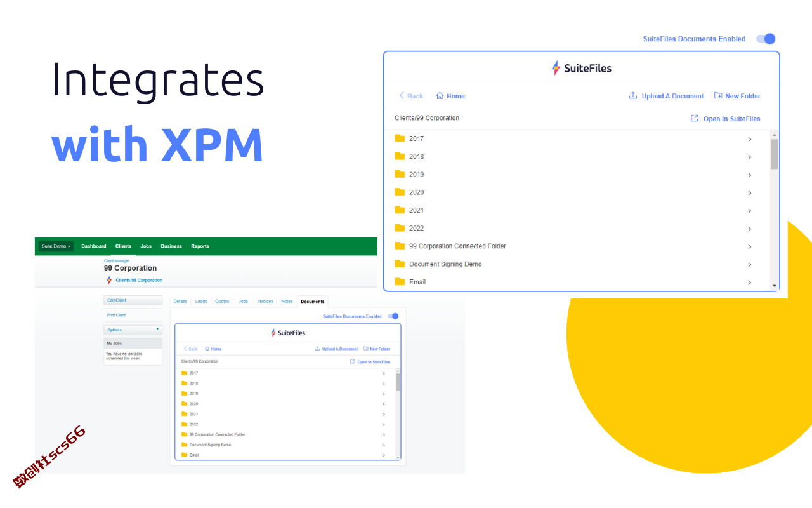The width and height of the screenshot is (812, 508).
Task: Select '99 Corporation Connected Folder' text in XPM panel
Action: tap(217, 434)
